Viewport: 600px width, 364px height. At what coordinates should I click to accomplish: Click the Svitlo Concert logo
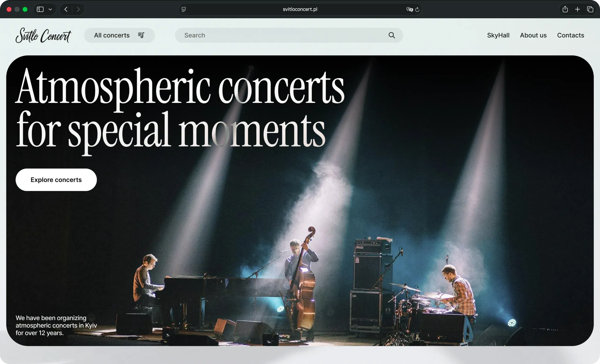click(x=43, y=35)
